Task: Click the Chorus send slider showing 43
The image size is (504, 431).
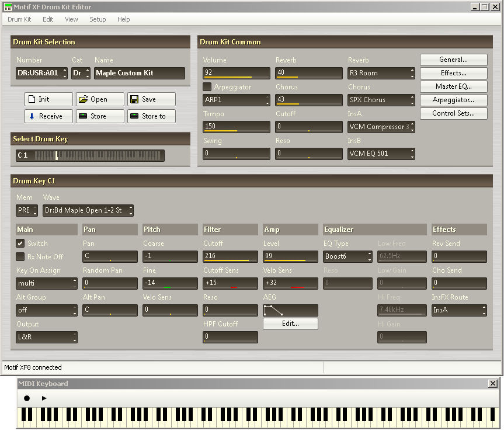Action: (x=308, y=100)
